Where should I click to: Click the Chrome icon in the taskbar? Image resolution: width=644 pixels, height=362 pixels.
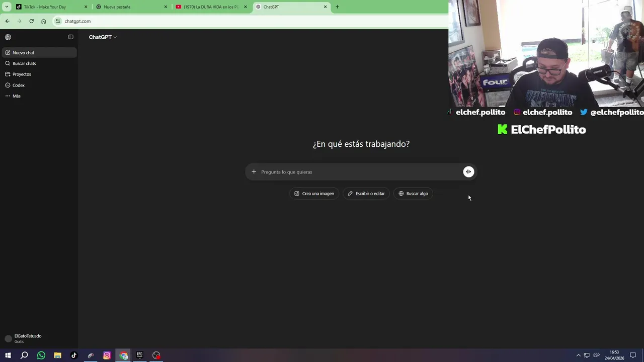click(x=124, y=355)
